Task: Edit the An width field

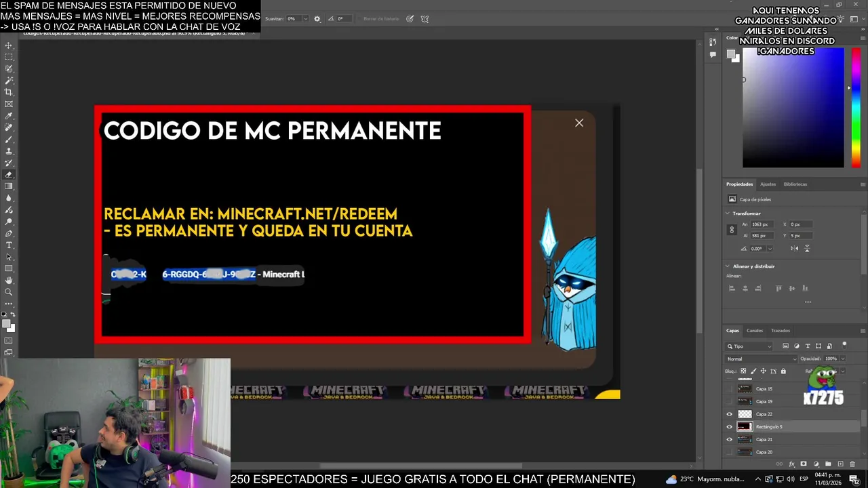Action: (762, 224)
